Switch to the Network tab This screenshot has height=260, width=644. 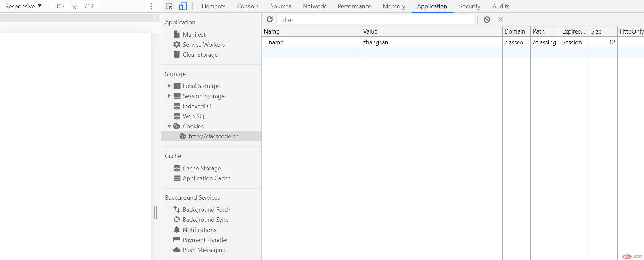coord(314,6)
